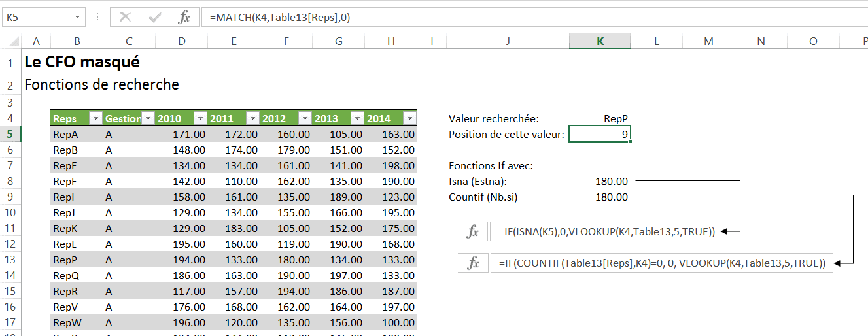Screen dimensions: 868x336
Task: Open the Reps column filter dropdown
Action: point(95,118)
